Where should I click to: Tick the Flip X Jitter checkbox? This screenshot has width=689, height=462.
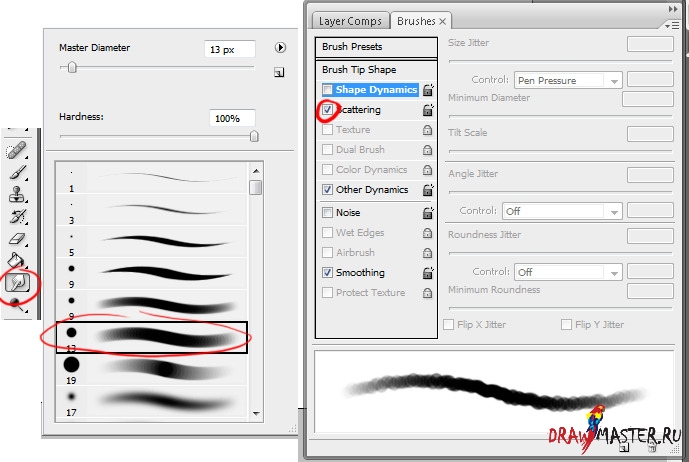(x=449, y=325)
